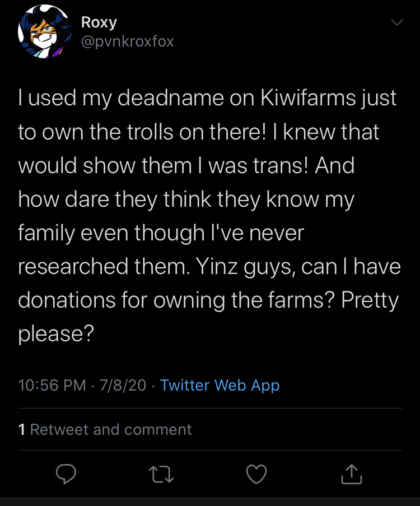Click the bold retweet count number 1
The image size is (420, 506).
point(22,430)
